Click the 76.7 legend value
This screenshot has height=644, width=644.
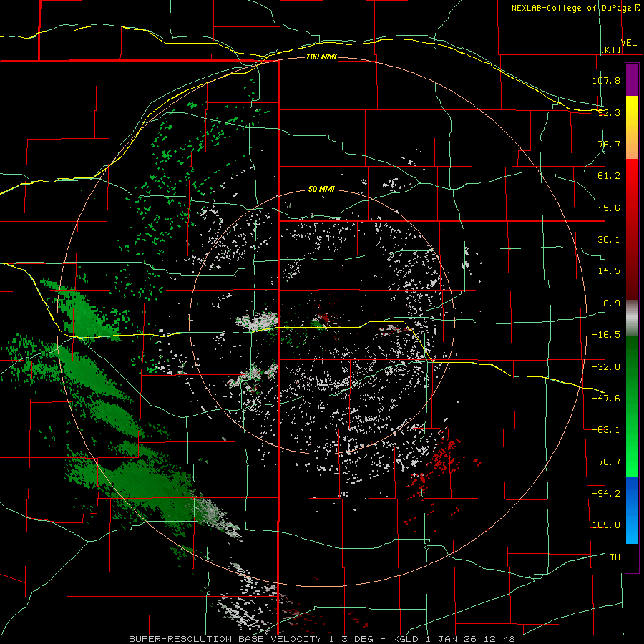[x=609, y=144]
